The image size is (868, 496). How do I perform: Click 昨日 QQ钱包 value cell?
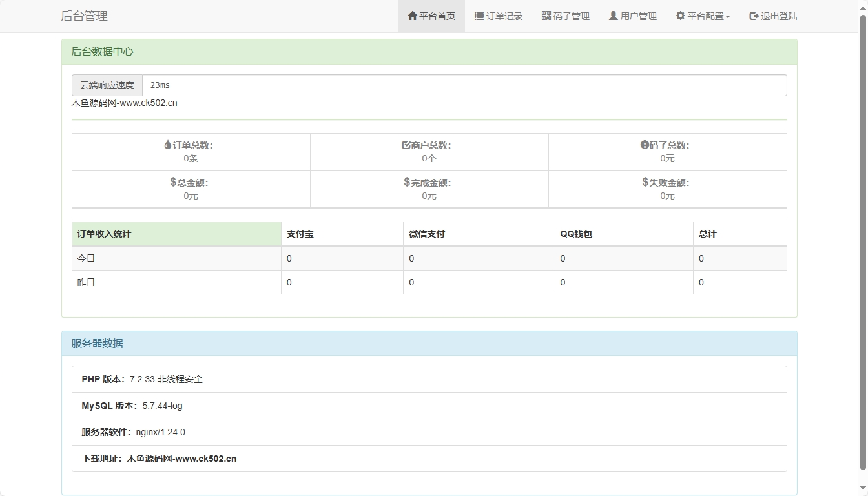[624, 282]
